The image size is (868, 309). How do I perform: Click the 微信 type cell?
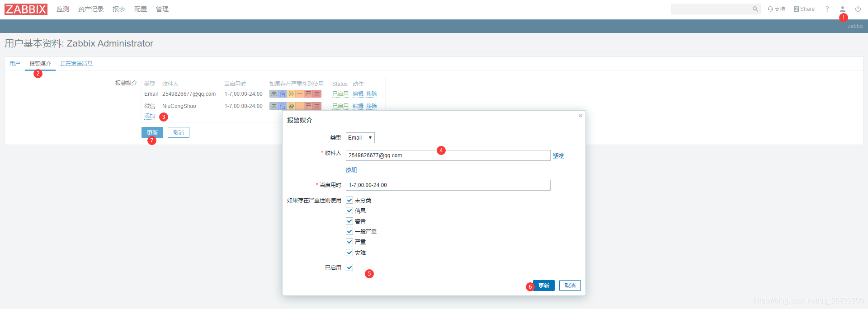[x=150, y=106]
